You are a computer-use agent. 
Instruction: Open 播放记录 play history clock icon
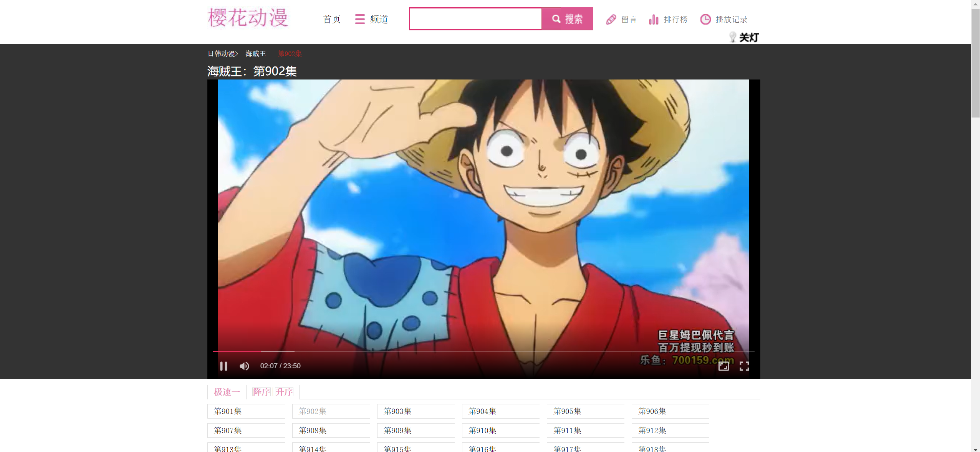(705, 19)
